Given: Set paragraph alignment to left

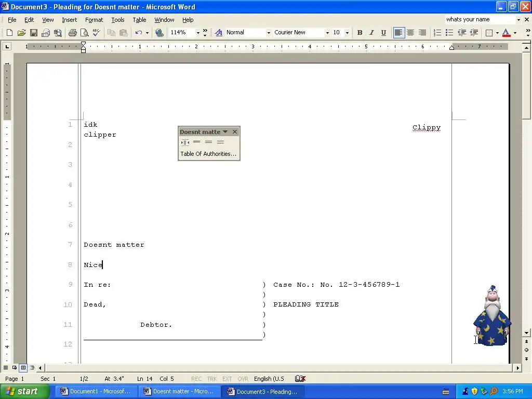Looking at the screenshot, I should pyautogui.click(x=398, y=33).
